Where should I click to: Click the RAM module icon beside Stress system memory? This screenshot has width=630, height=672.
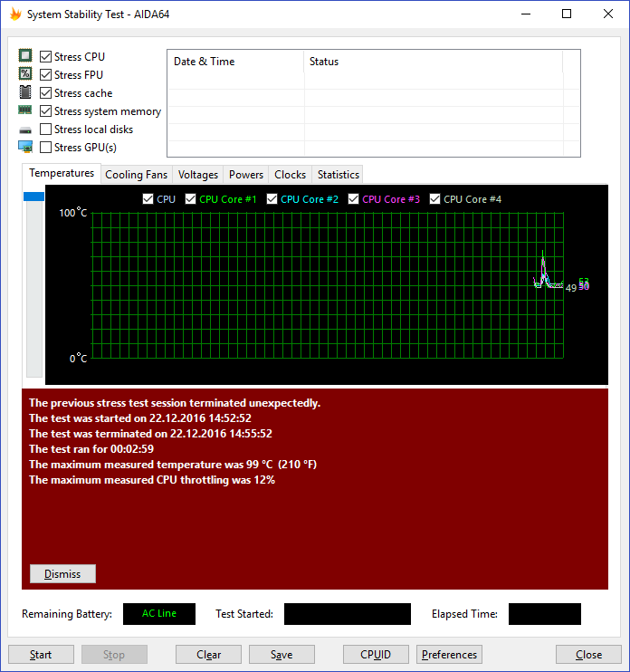(x=24, y=110)
